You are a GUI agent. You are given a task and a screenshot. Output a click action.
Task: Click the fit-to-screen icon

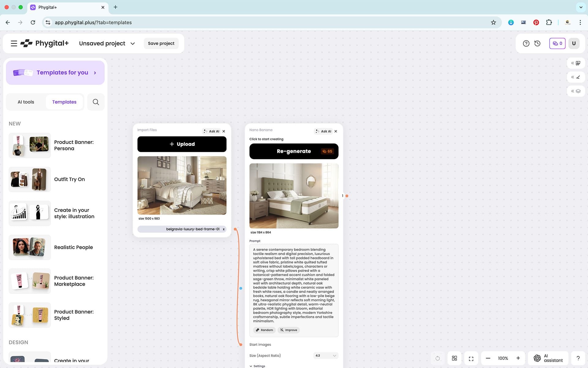pyautogui.click(x=471, y=358)
